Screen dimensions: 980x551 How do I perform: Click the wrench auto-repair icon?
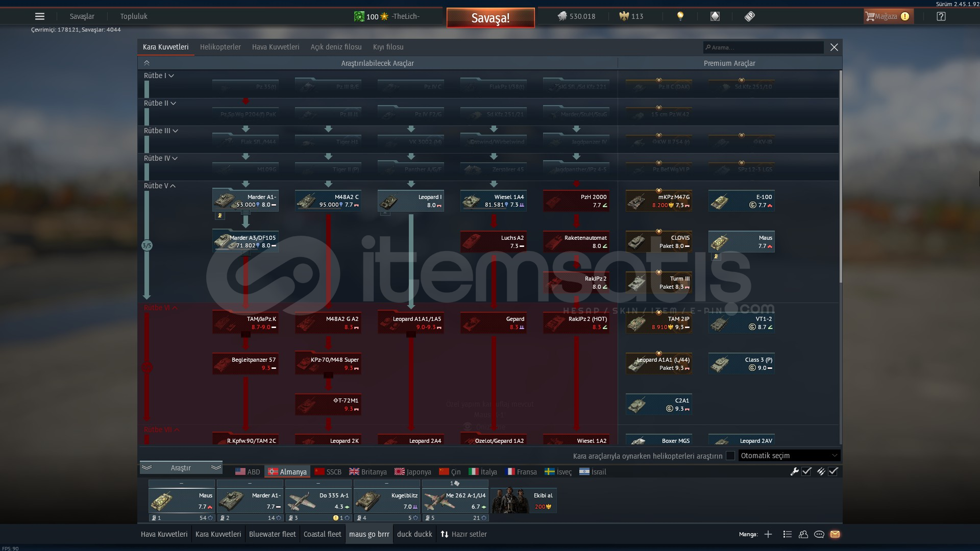coord(794,472)
